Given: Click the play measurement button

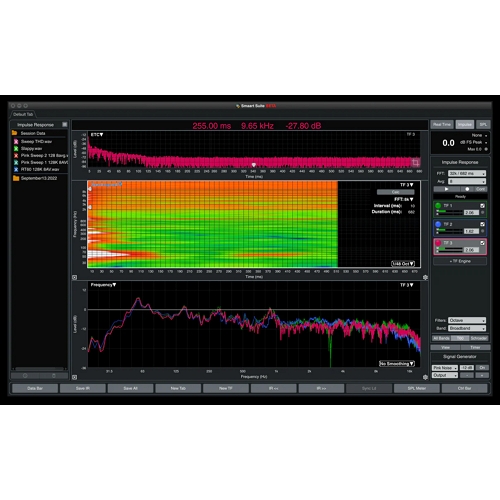Looking at the screenshot, I should pos(446,189).
